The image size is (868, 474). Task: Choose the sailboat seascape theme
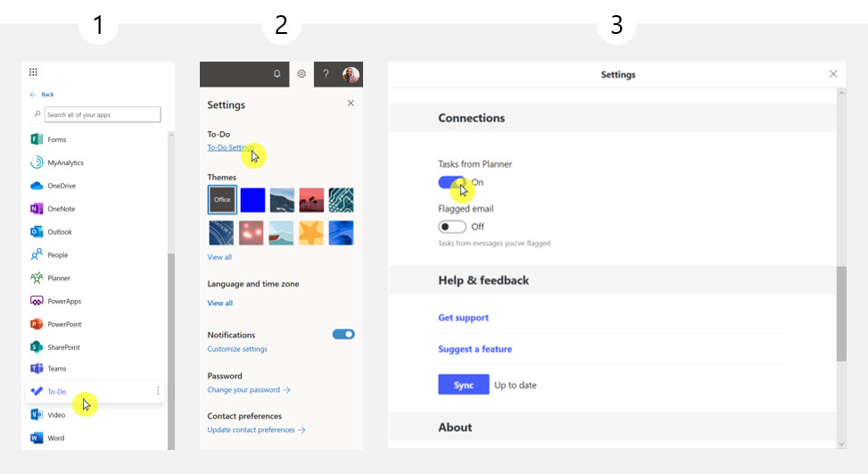point(281,233)
